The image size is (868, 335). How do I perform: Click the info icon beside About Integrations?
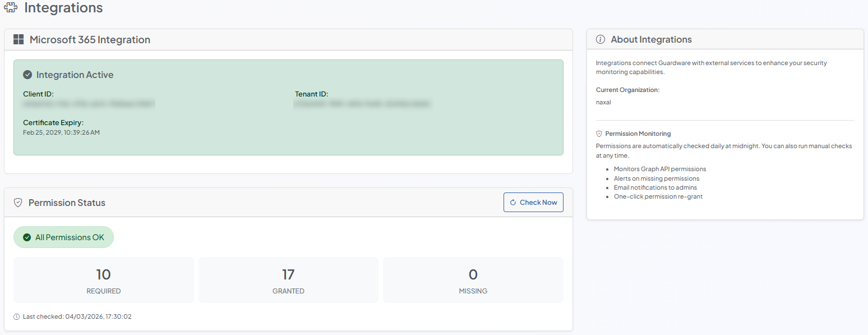tap(600, 39)
